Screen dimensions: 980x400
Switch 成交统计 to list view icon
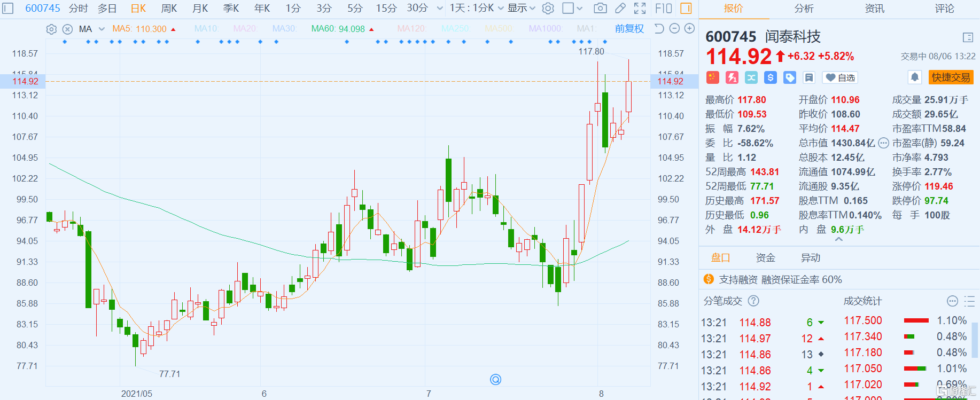(x=969, y=301)
